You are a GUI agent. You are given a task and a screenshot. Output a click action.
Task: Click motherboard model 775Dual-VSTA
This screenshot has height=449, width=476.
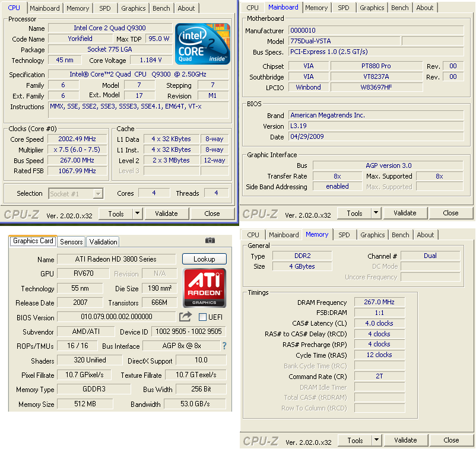(x=344, y=41)
